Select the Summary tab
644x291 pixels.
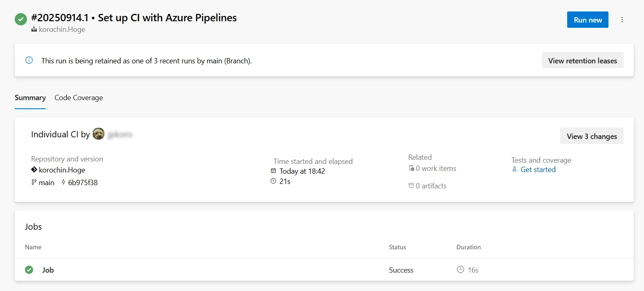30,98
